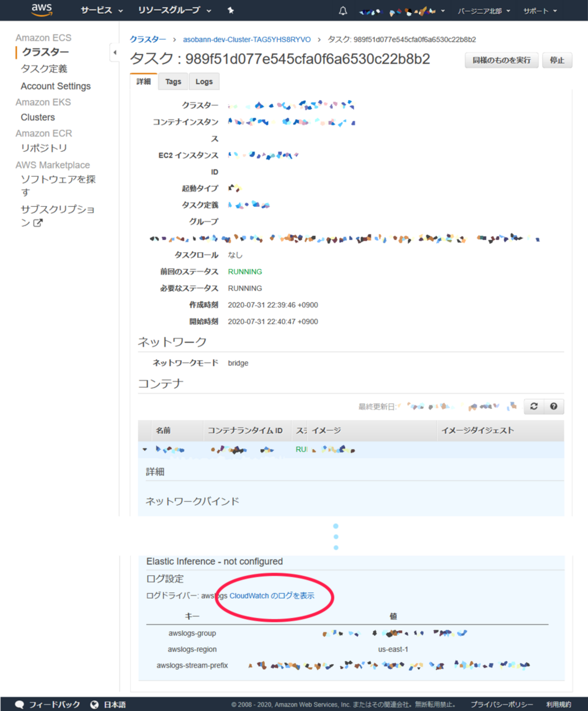Click the 同様のものを実行 button
The width and height of the screenshot is (588, 711).
point(502,60)
